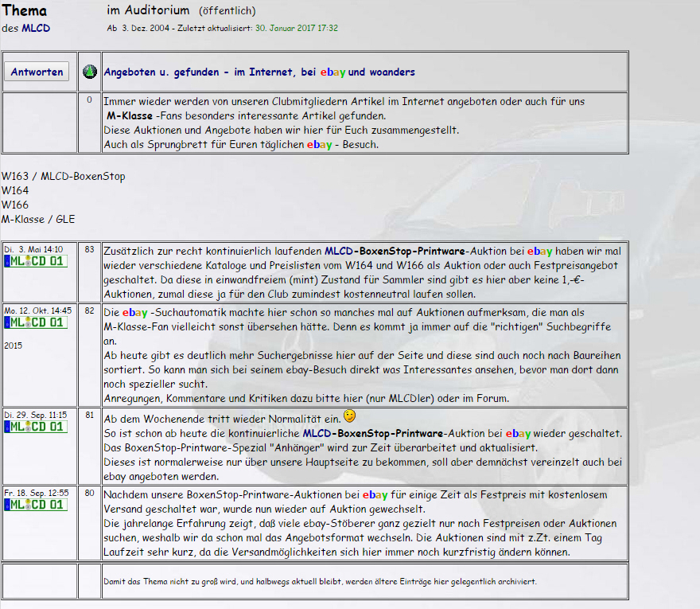Click the ML CD 01 plate under 'Di. 3. Mai 14:10'

click(x=36, y=261)
